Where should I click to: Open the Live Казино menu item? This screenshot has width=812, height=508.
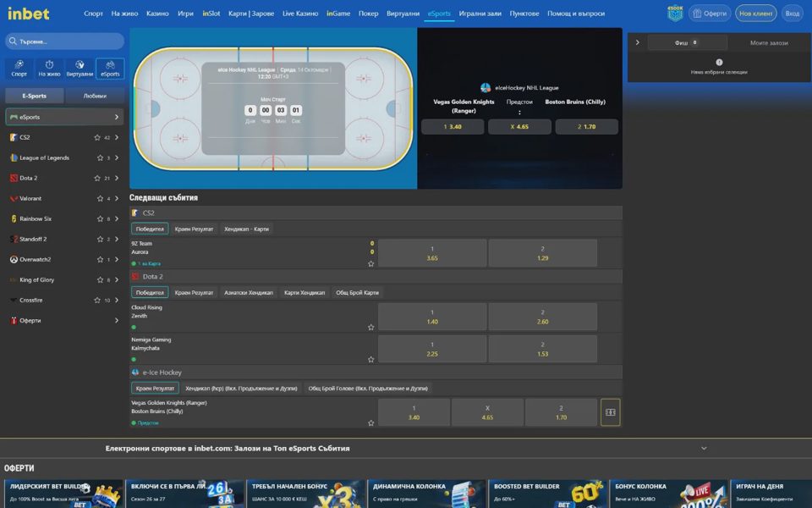300,14
